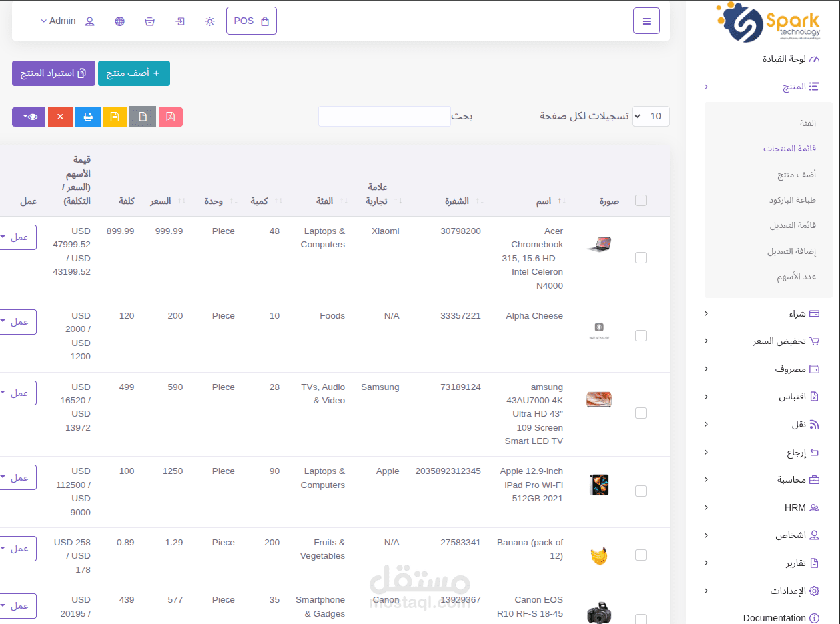Click the gear icon beside الإعدادات
The image size is (840, 624).
tap(814, 591)
